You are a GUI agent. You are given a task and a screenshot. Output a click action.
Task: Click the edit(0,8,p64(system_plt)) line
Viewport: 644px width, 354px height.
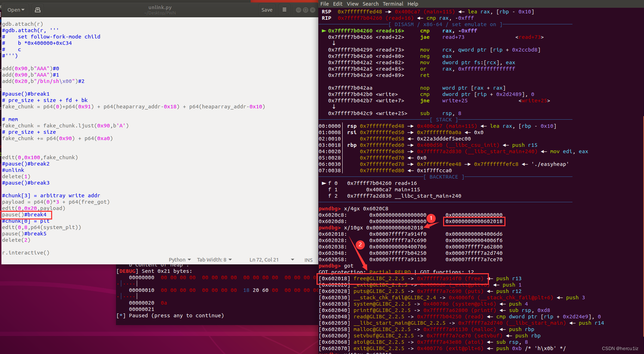[x=42, y=227]
